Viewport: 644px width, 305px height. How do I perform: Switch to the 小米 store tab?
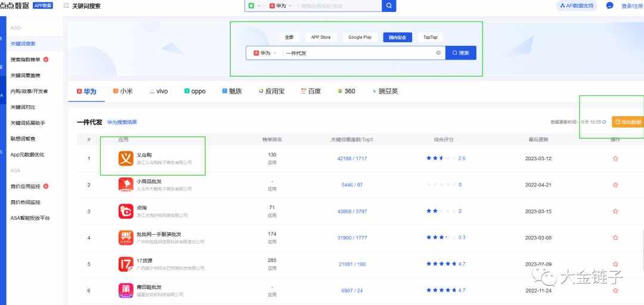122,91
